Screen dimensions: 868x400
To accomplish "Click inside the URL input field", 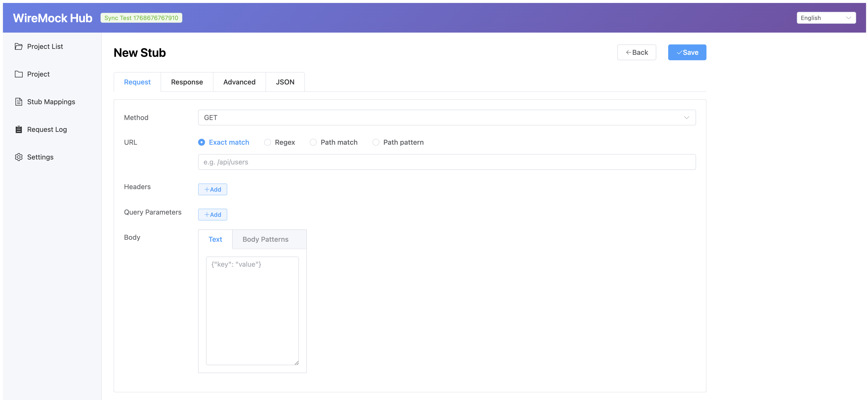I will [446, 162].
